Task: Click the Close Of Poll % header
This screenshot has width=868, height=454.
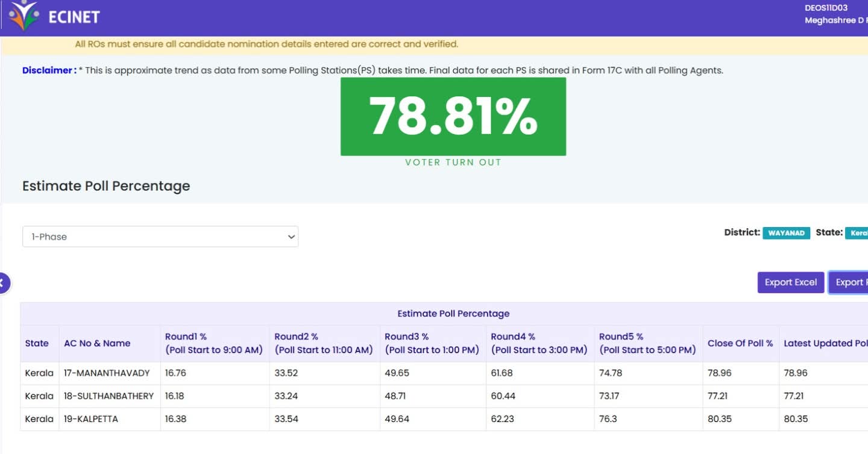Action: (740, 343)
